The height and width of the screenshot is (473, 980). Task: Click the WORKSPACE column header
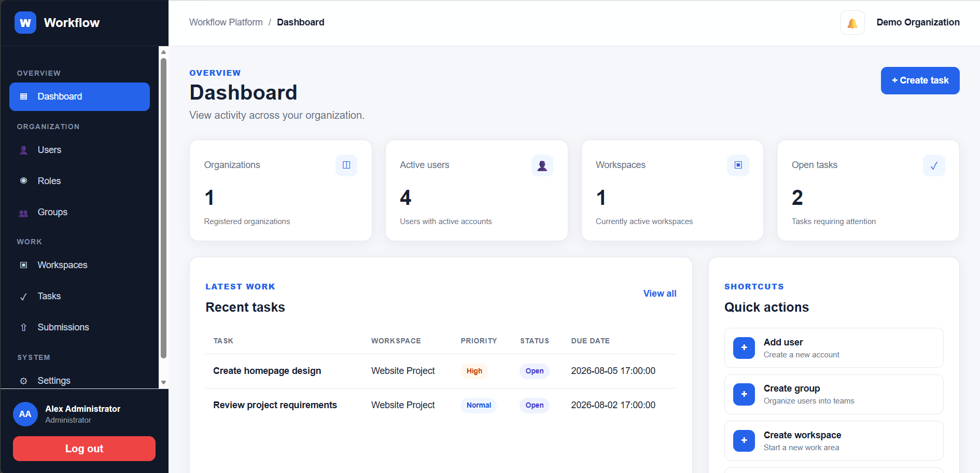[x=396, y=341]
